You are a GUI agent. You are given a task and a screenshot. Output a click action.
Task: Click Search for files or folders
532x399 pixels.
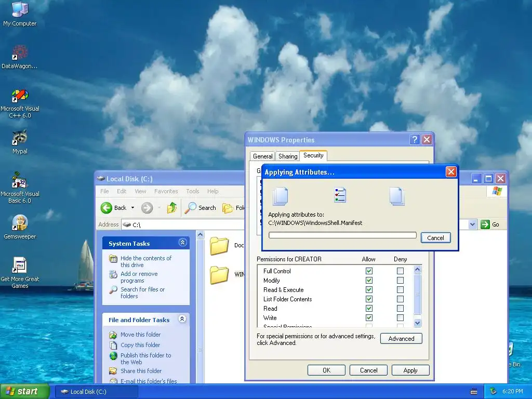[x=142, y=292]
